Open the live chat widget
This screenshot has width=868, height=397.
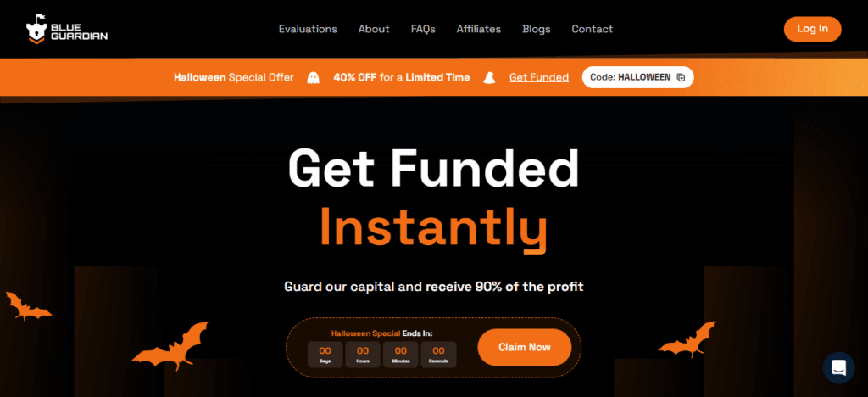pyautogui.click(x=838, y=367)
